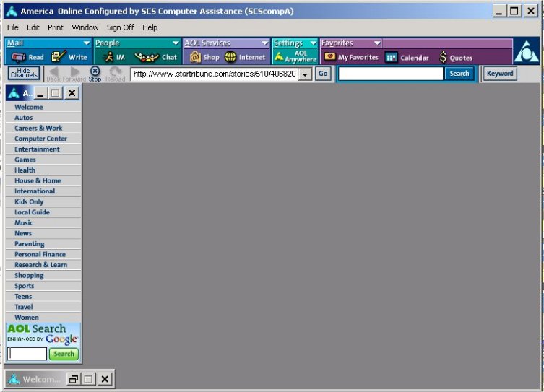Click the Quotes dollar icon

[443, 58]
